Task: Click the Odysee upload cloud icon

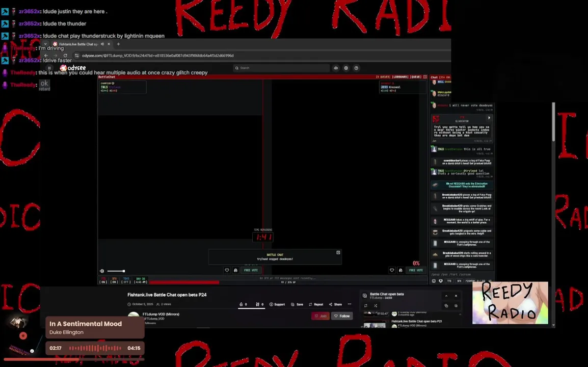Action: pos(336,68)
